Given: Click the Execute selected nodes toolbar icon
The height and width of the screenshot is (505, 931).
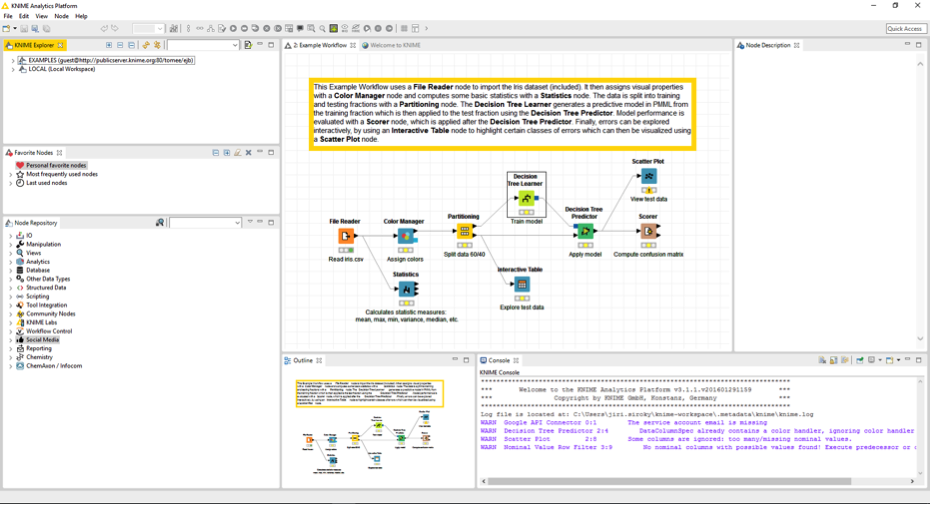Looking at the screenshot, I should tap(233, 28).
